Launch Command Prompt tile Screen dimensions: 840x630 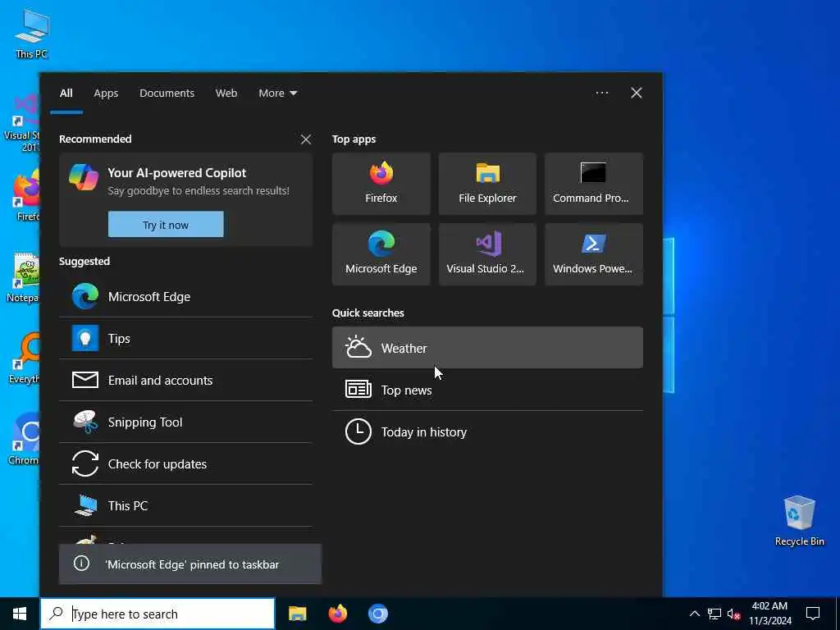pyautogui.click(x=594, y=183)
